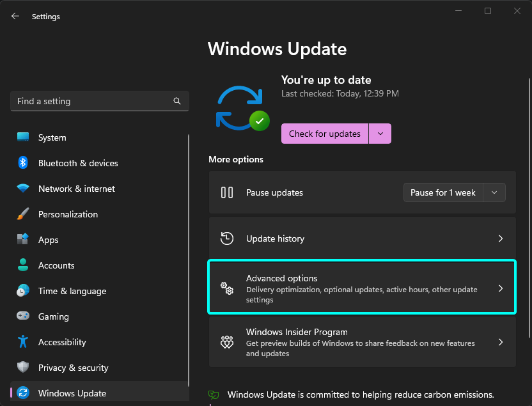Click the Windows Update sync icon in sidebar

point(23,393)
